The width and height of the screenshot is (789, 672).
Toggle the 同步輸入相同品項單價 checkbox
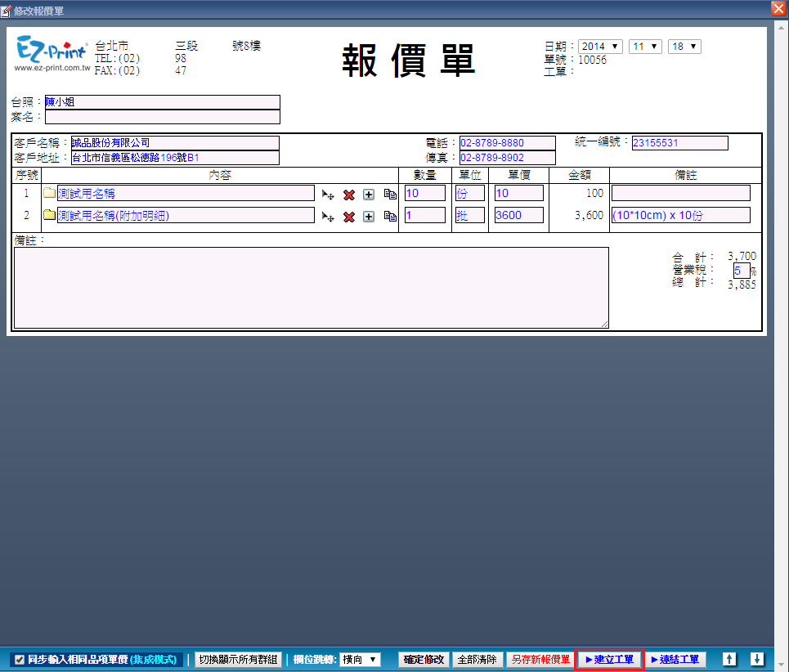point(20,660)
